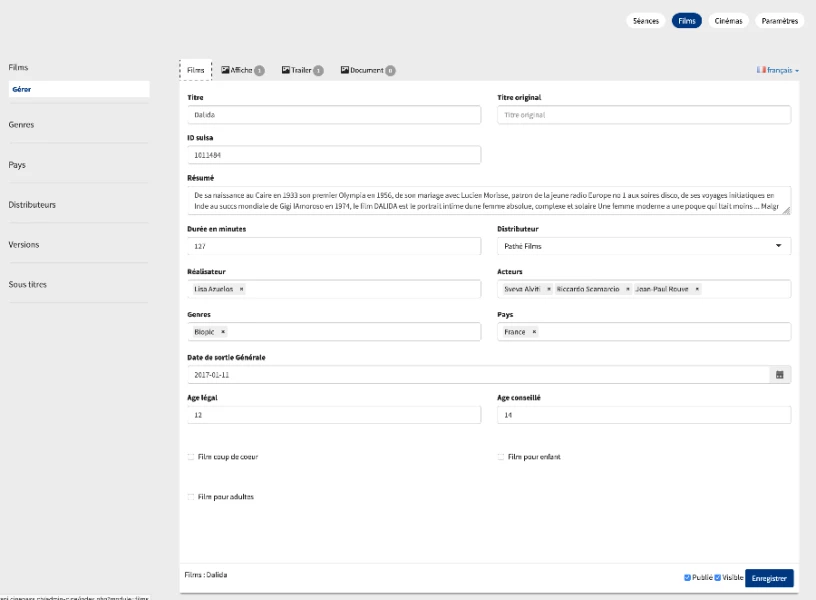Screen dimensions: 816x600
Task: Open the release date calendar picker
Action: [779, 374]
